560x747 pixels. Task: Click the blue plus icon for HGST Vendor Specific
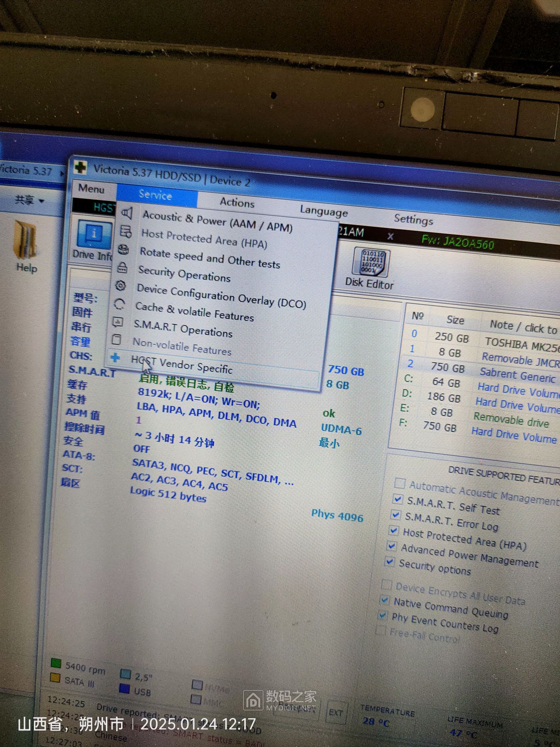pos(115,358)
